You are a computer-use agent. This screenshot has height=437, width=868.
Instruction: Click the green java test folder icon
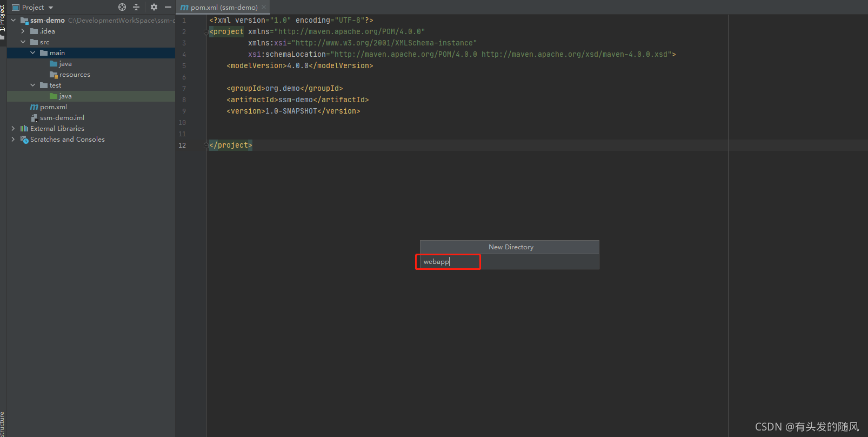click(x=54, y=96)
